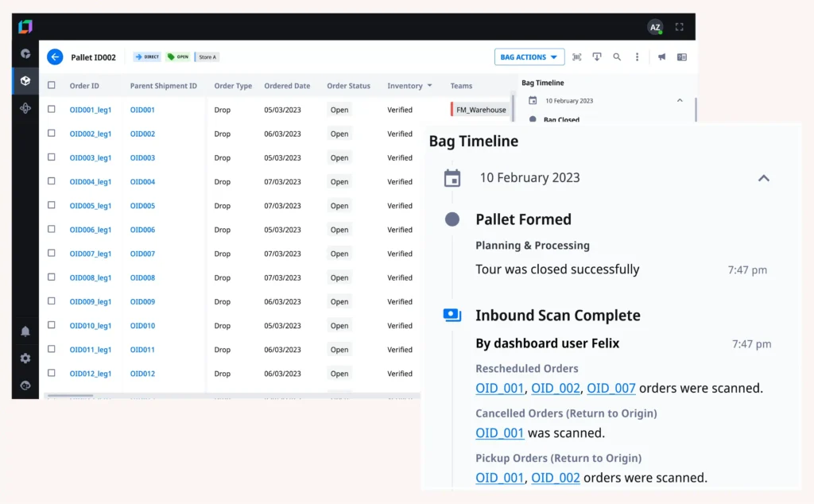Viewport: 814px width, 504px height.
Task: Open the search magnifier icon in toolbar
Action: point(617,57)
